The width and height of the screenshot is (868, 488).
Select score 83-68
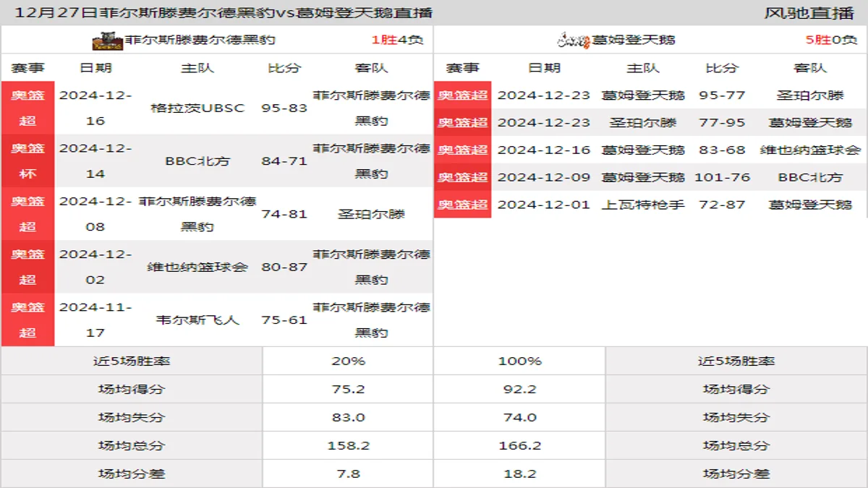click(x=722, y=150)
